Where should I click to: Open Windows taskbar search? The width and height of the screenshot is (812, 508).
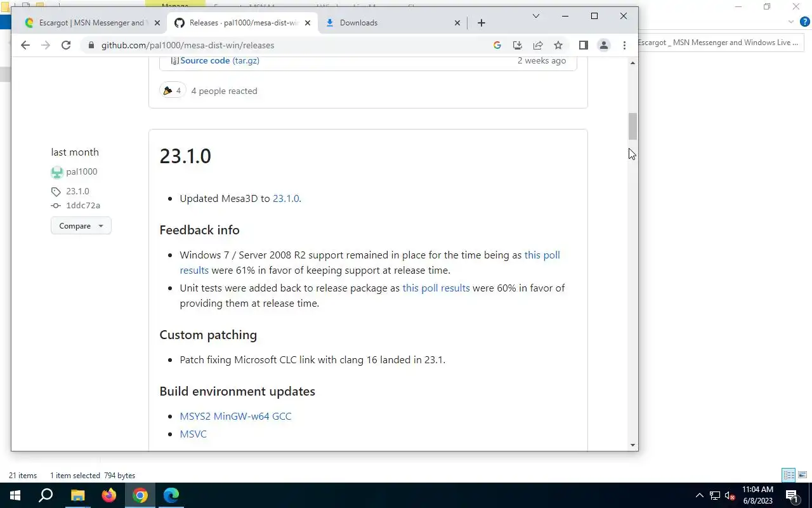[x=46, y=495]
